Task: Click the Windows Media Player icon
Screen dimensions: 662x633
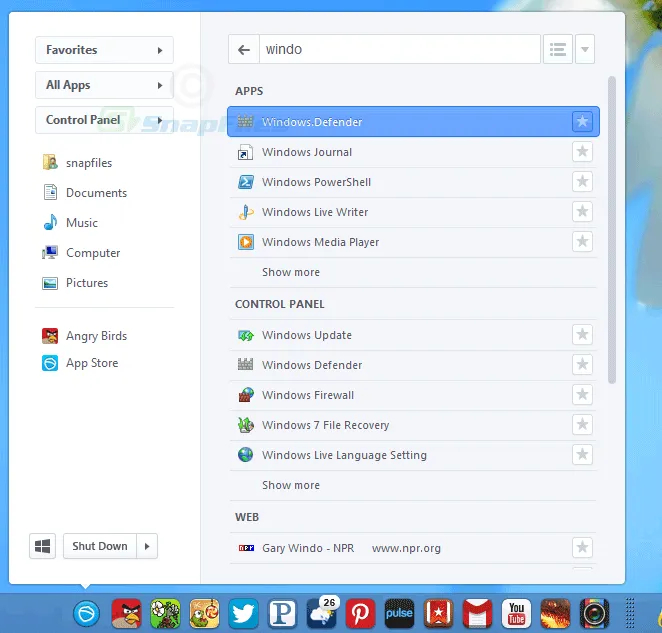Action: coord(246,242)
